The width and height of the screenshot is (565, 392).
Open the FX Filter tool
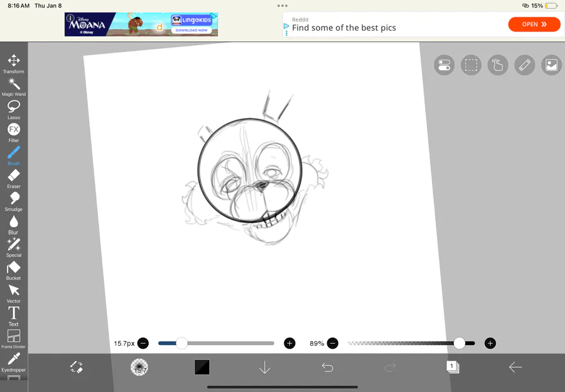14,133
